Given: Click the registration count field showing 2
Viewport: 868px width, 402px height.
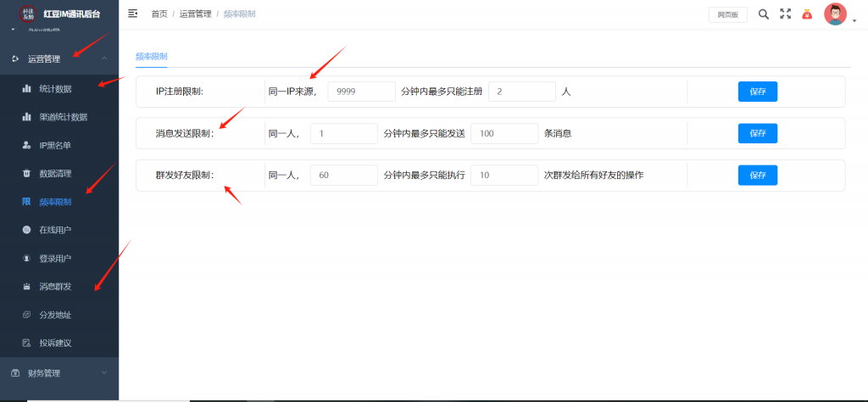Looking at the screenshot, I should (x=522, y=92).
